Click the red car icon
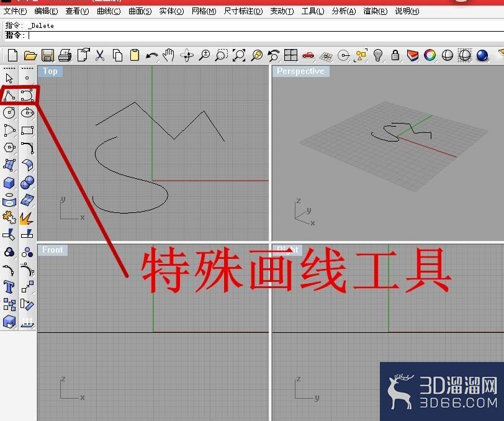This screenshot has height=421, width=504. 308,55
